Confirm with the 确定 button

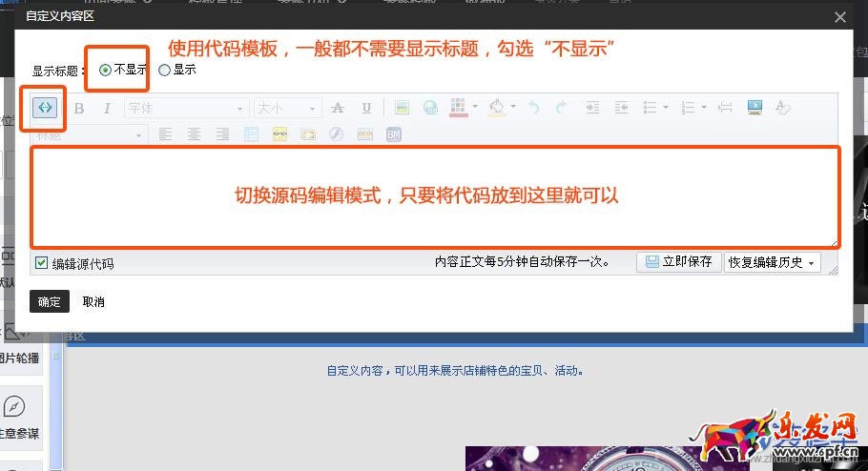tap(50, 301)
